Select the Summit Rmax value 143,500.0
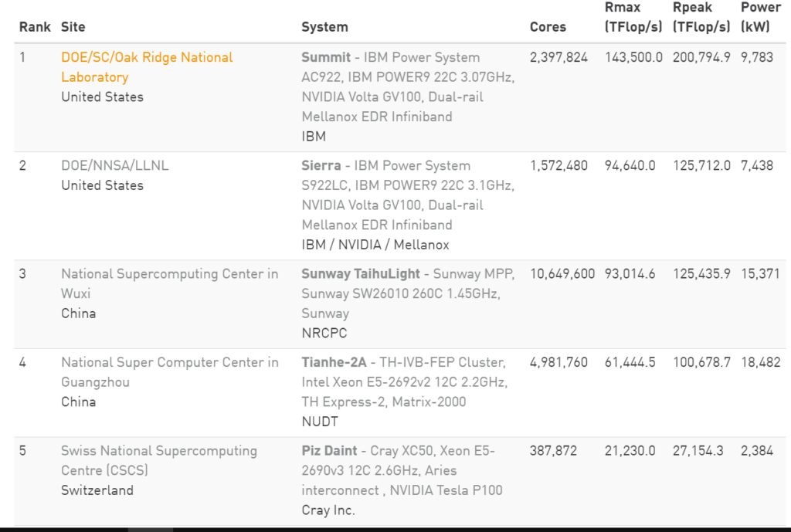Screen dimensions: 791x532 (x=633, y=57)
